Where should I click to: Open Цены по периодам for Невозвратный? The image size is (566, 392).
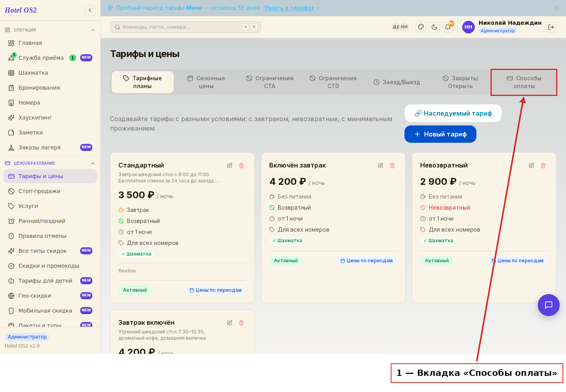pyautogui.click(x=517, y=261)
